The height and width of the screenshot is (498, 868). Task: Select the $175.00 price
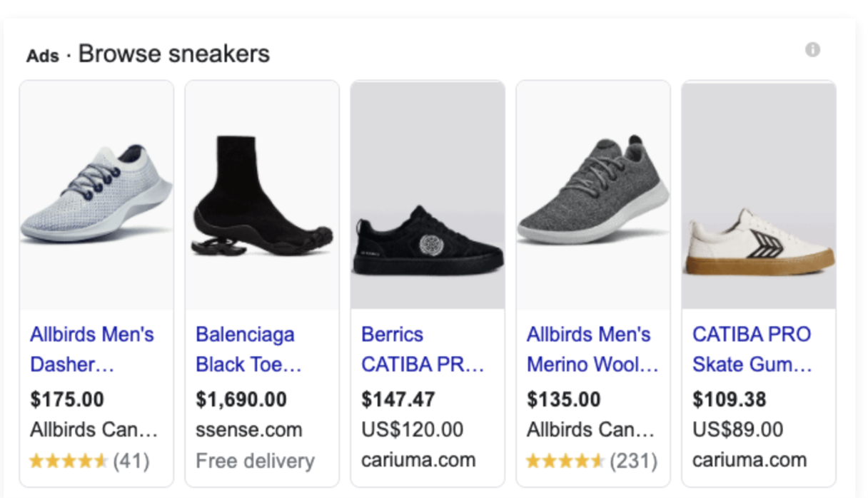[x=67, y=399]
